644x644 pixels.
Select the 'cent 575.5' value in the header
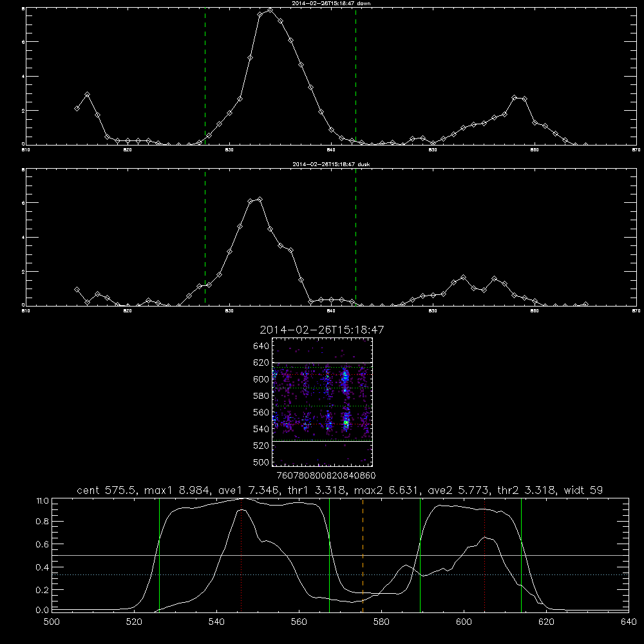point(107,490)
